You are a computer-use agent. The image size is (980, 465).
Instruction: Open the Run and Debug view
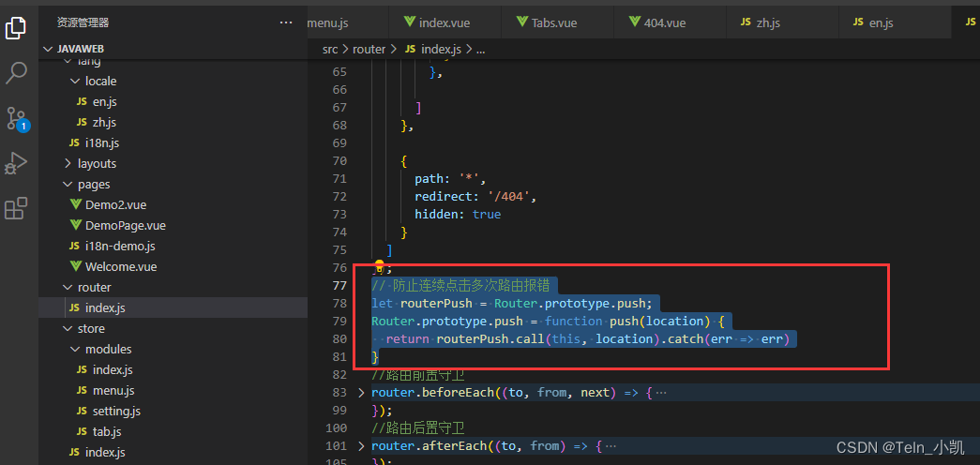(16, 164)
